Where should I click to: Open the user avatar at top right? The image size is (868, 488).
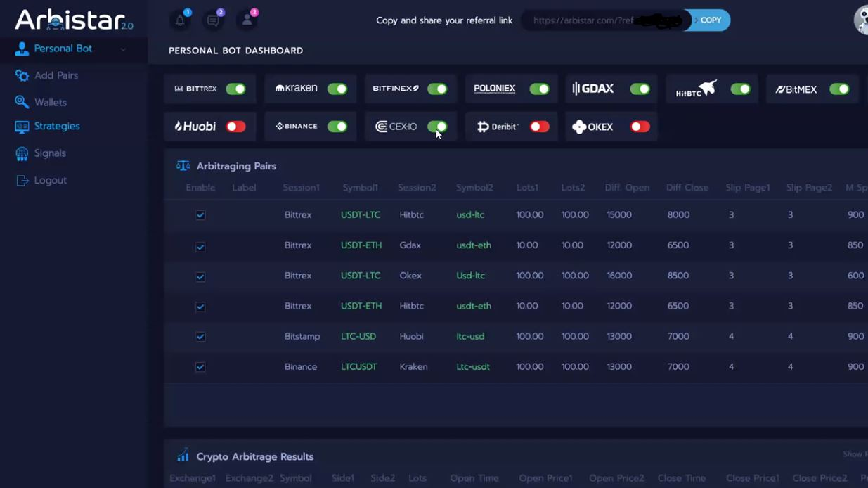tap(861, 20)
